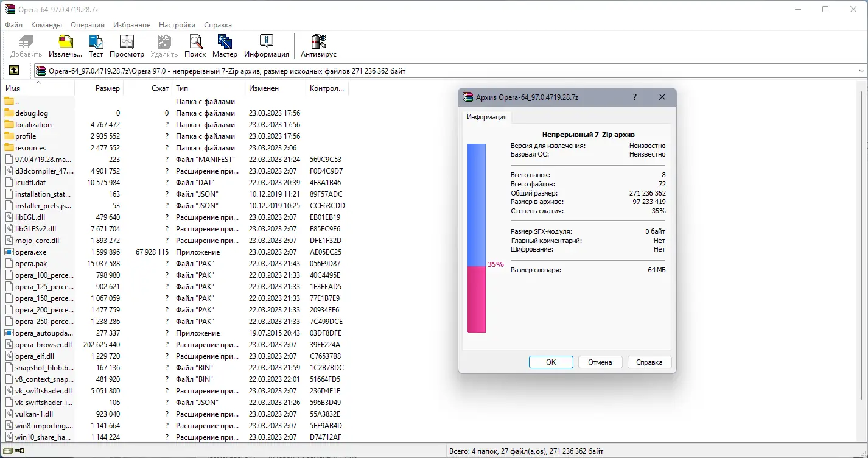This screenshot has height=458, width=868.
Task: Open the Настройки menu
Action: (177, 25)
